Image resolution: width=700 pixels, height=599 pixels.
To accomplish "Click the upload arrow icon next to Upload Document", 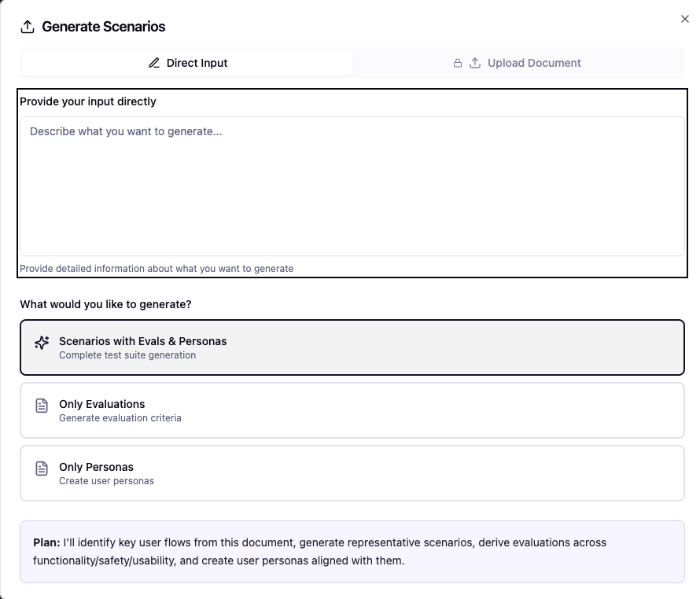I will [x=474, y=63].
